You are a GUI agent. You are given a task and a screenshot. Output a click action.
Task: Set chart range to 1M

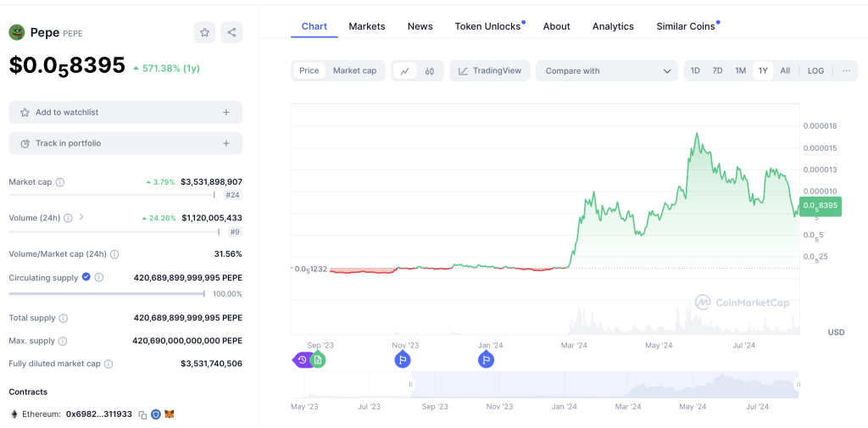(x=741, y=71)
